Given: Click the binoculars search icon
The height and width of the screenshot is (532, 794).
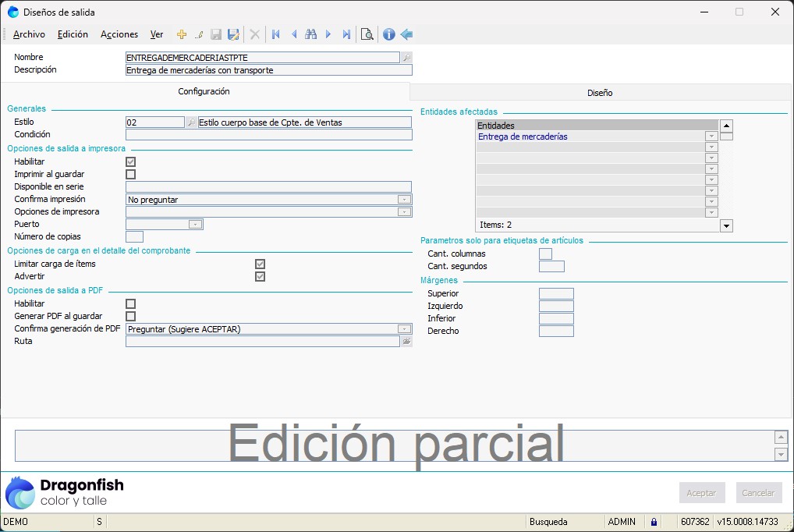Looking at the screenshot, I should (310, 34).
